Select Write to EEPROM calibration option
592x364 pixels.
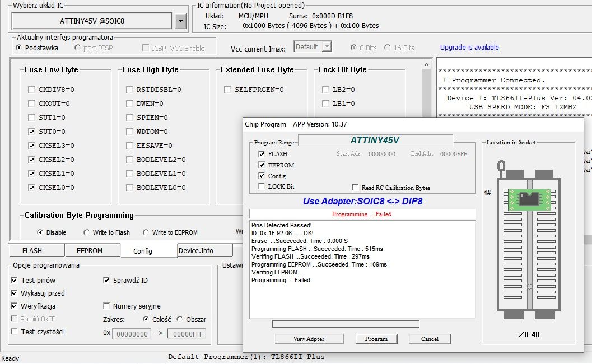point(146,232)
